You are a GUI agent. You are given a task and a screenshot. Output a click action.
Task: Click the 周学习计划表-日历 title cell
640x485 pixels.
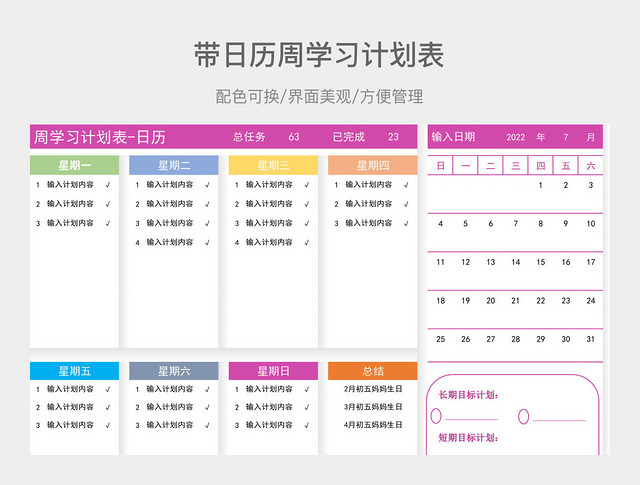pos(100,137)
